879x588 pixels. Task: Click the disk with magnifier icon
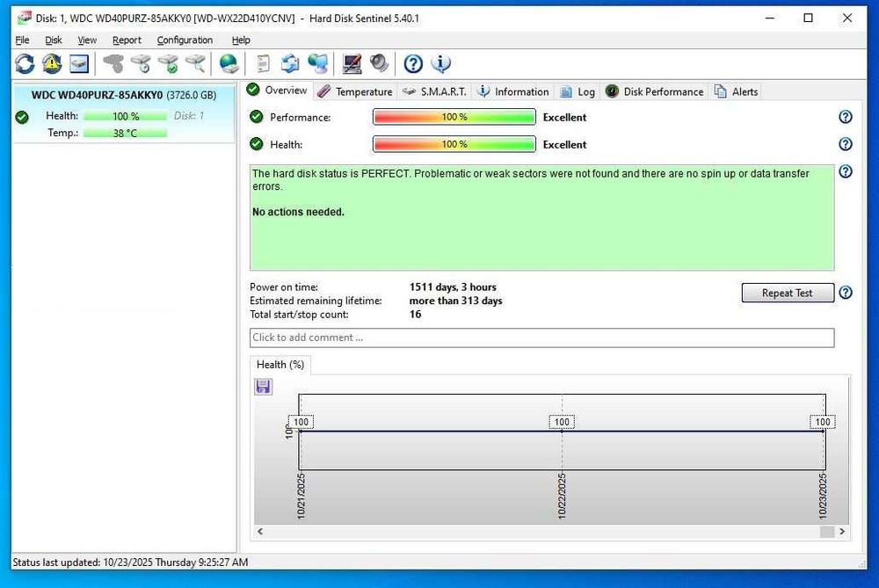coord(196,64)
